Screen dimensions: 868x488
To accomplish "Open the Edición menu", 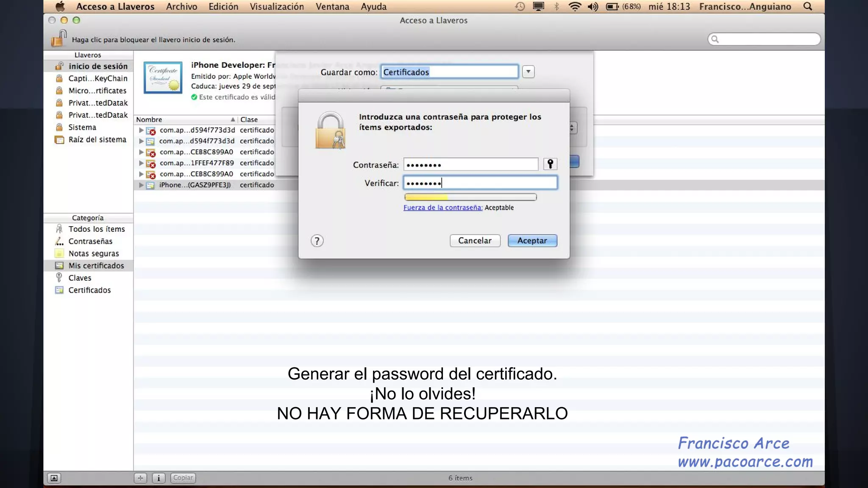I will tap(223, 6).
